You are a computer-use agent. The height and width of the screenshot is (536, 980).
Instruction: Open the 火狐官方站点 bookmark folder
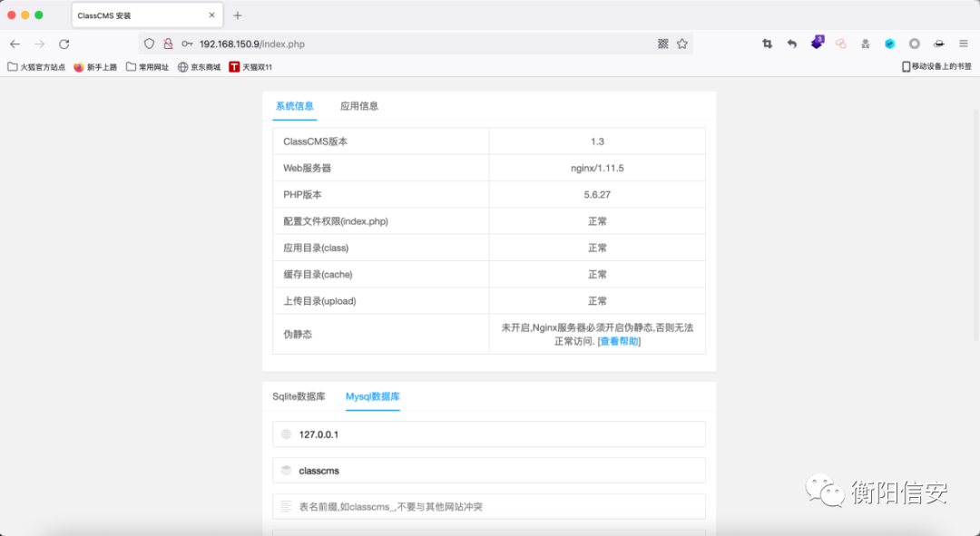point(36,67)
